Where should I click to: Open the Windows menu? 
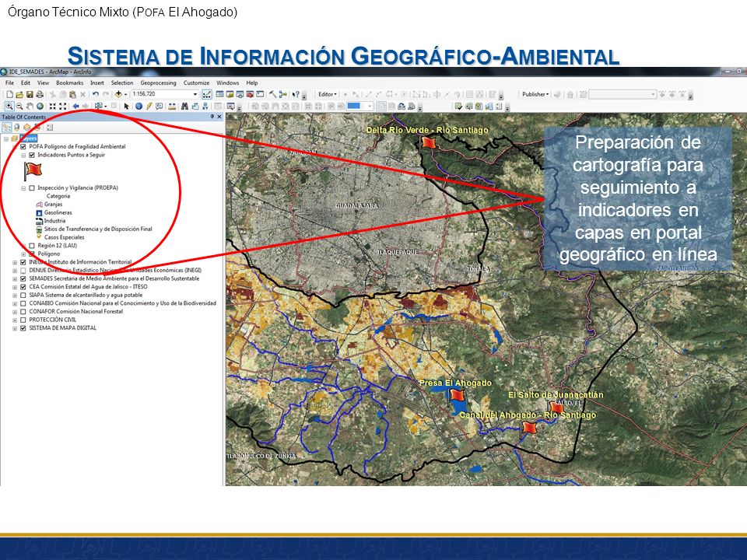tap(228, 83)
